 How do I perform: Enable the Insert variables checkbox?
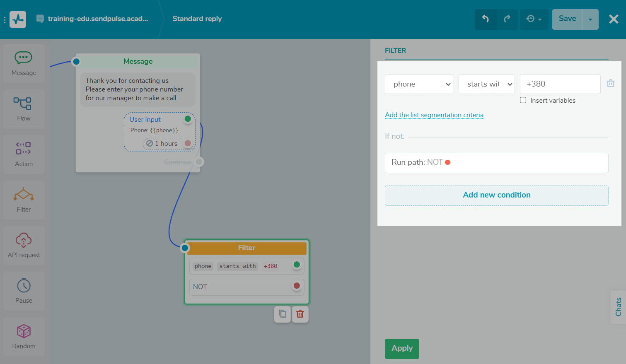523,100
